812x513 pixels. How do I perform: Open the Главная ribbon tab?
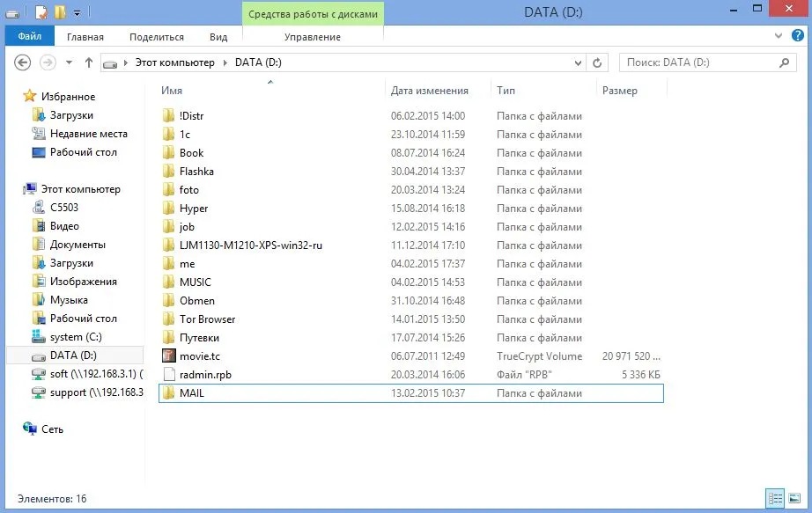coord(85,37)
